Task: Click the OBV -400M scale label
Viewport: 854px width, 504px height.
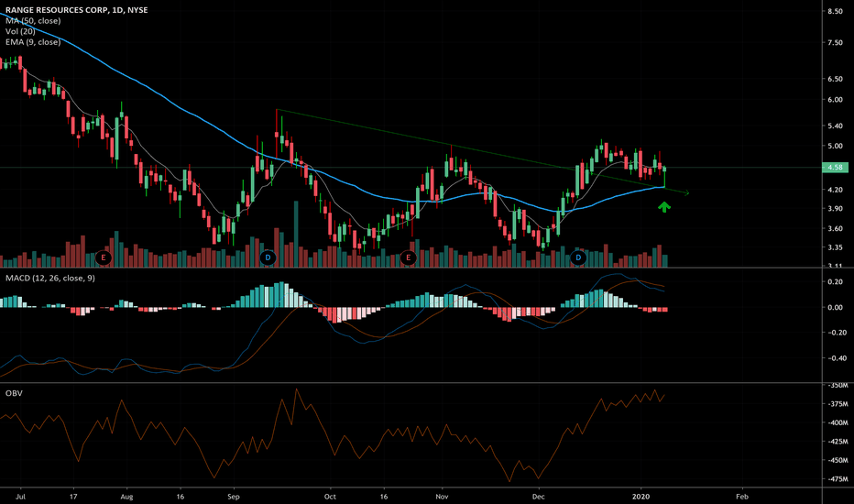Action: pos(838,422)
